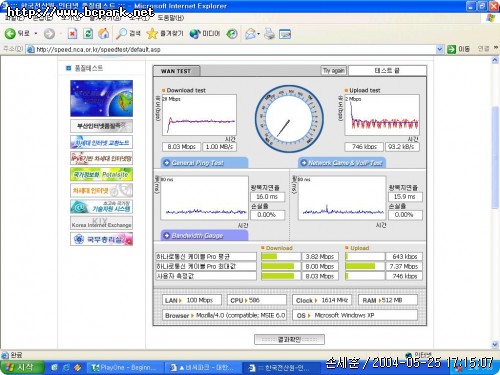Click the 7.37 Mbps upload maximum value
500x375 pixels.
click(x=404, y=266)
